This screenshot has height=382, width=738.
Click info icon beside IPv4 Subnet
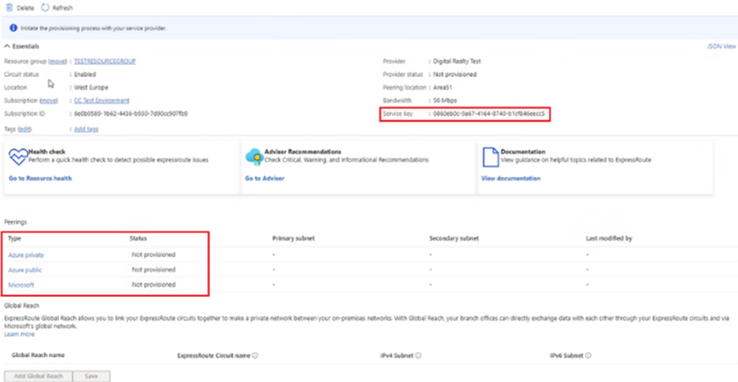coord(418,356)
